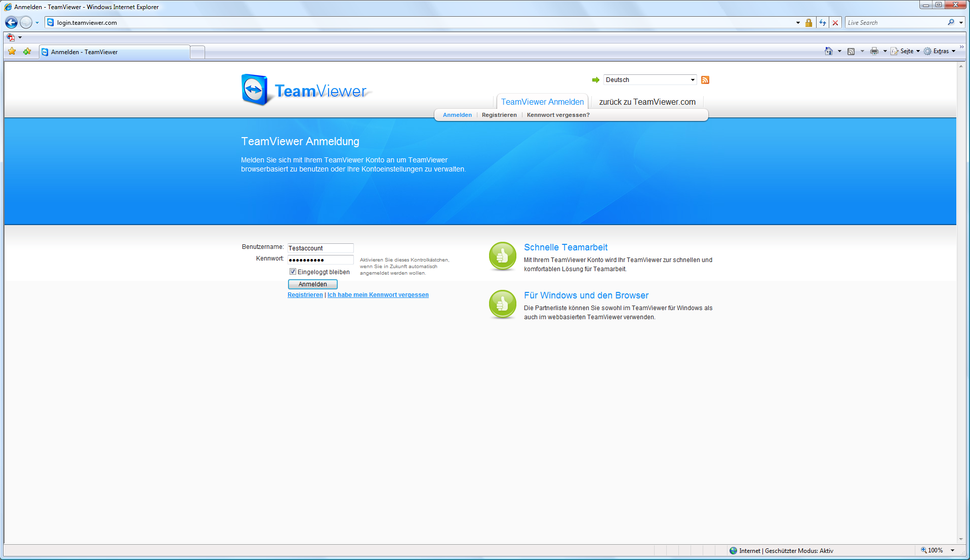Open the Kennwort vergessen? navigation item

click(x=557, y=115)
